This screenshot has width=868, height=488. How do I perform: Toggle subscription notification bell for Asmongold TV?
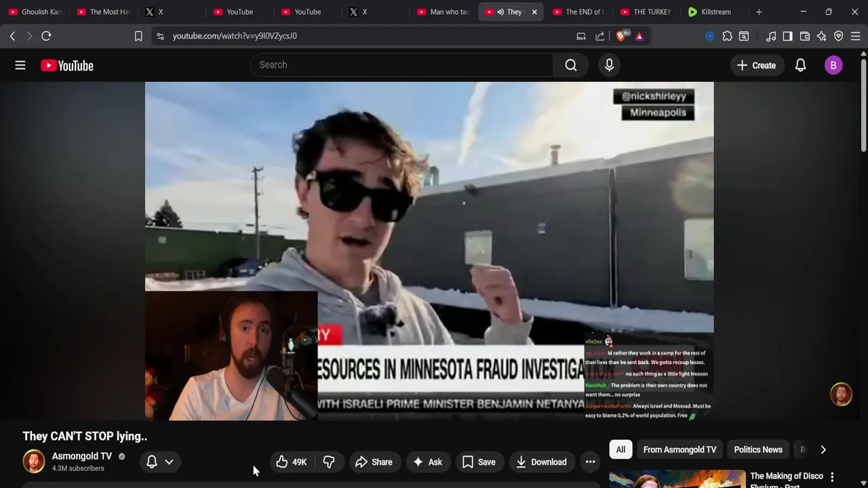(x=152, y=462)
